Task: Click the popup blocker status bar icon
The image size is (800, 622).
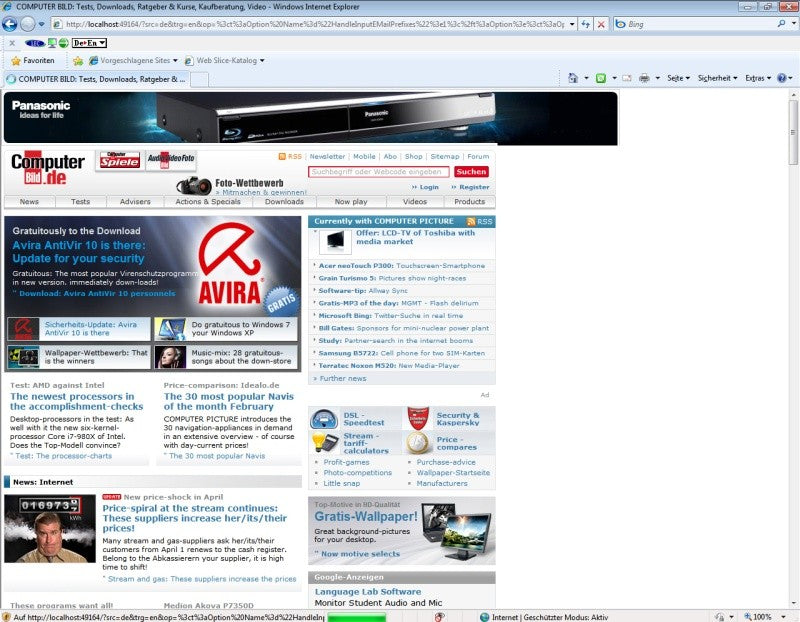Action: 439,617
